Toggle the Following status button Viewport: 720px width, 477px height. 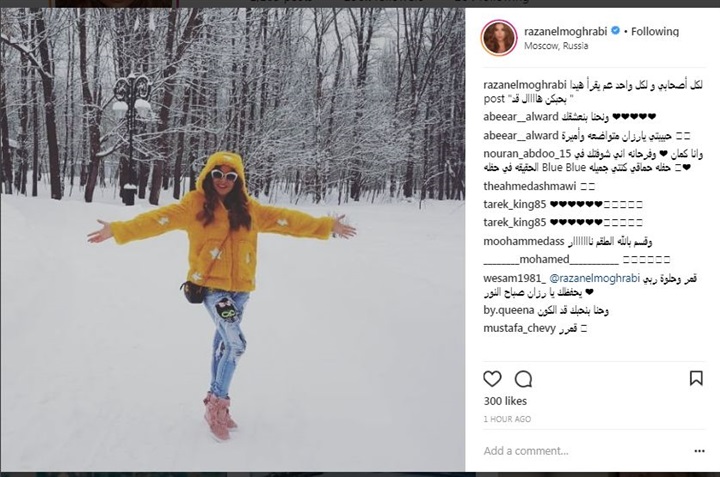tap(654, 31)
